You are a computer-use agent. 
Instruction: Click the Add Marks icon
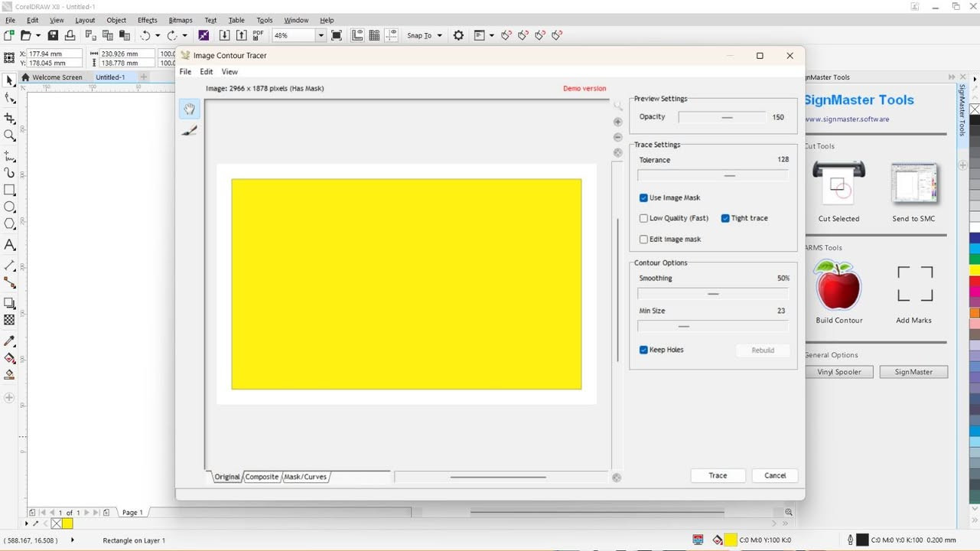click(x=915, y=284)
